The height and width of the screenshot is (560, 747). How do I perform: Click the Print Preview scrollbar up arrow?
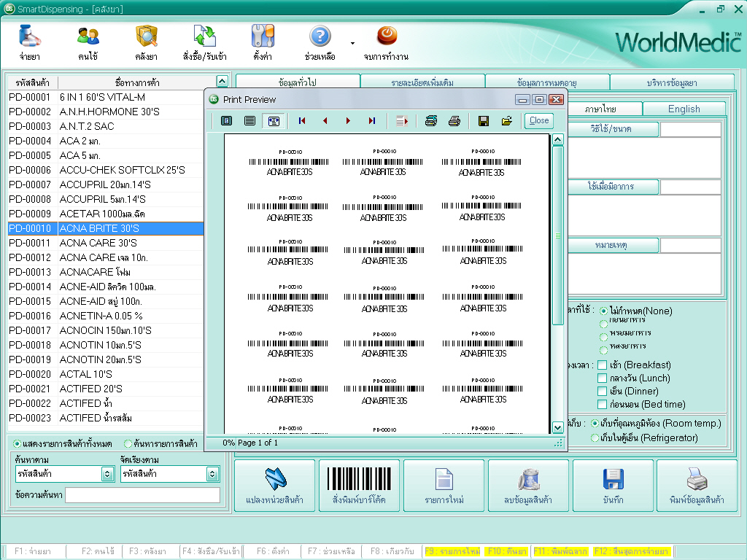tap(558, 139)
